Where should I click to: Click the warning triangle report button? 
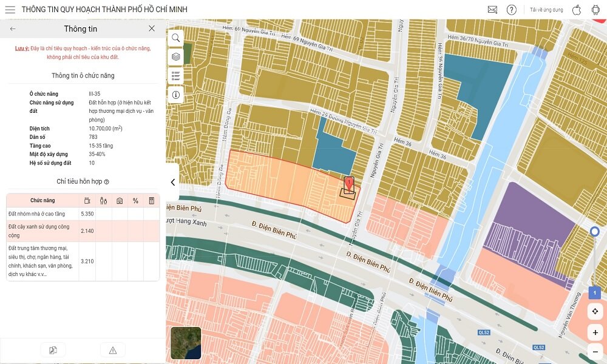[112, 350]
